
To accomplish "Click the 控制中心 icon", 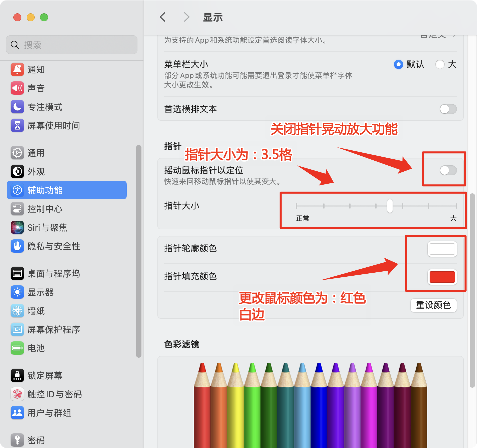I will coord(17,209).
